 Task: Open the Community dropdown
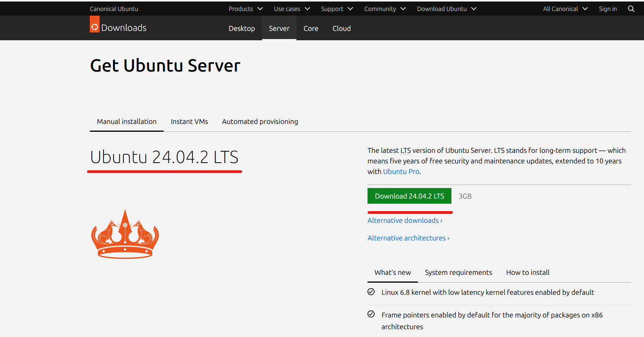pyautogui.click(x=385, y=9)
